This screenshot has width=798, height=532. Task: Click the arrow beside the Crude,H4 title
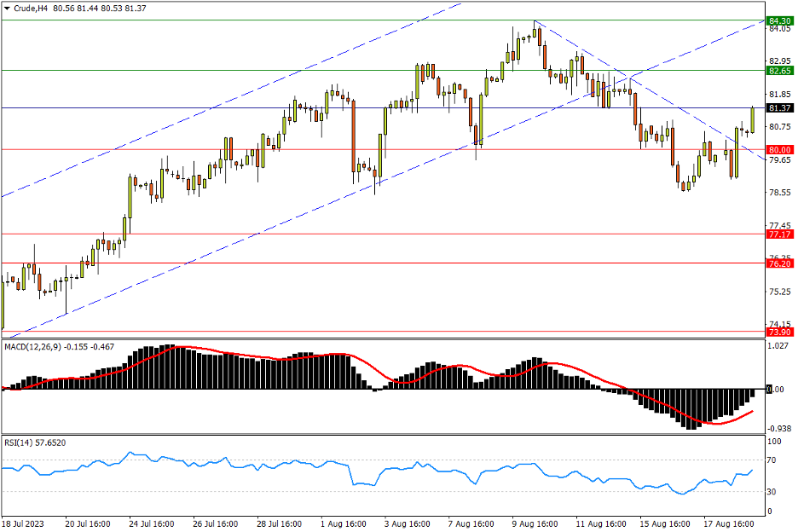[x=8, y=9]
